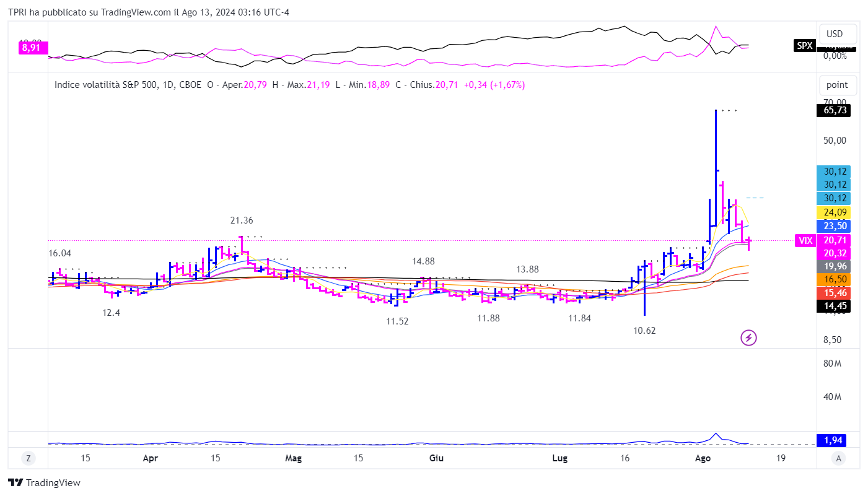Click the 14.88 high annotation
Viewport: 868px width, 496px height.
click(x=424, y=261)
